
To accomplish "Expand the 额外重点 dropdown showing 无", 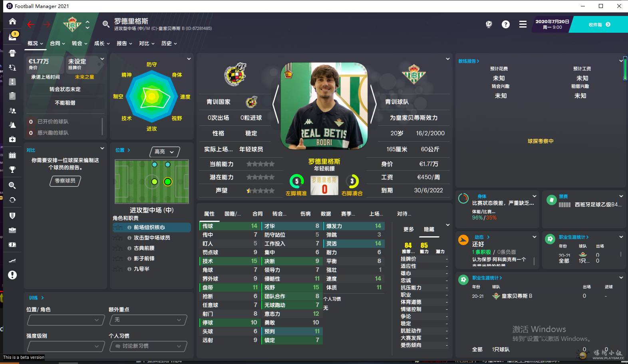I will pos(148,320).
